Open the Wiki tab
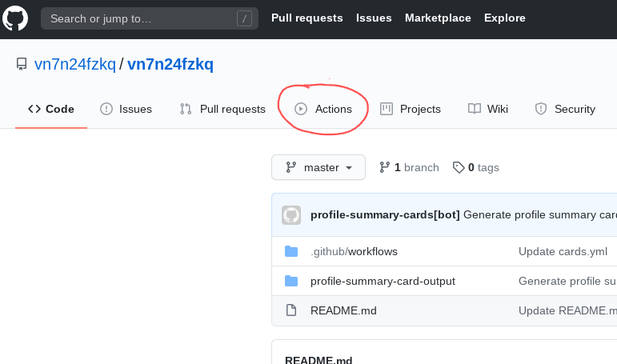Screen dimensions: 617x364 (487, 109)
